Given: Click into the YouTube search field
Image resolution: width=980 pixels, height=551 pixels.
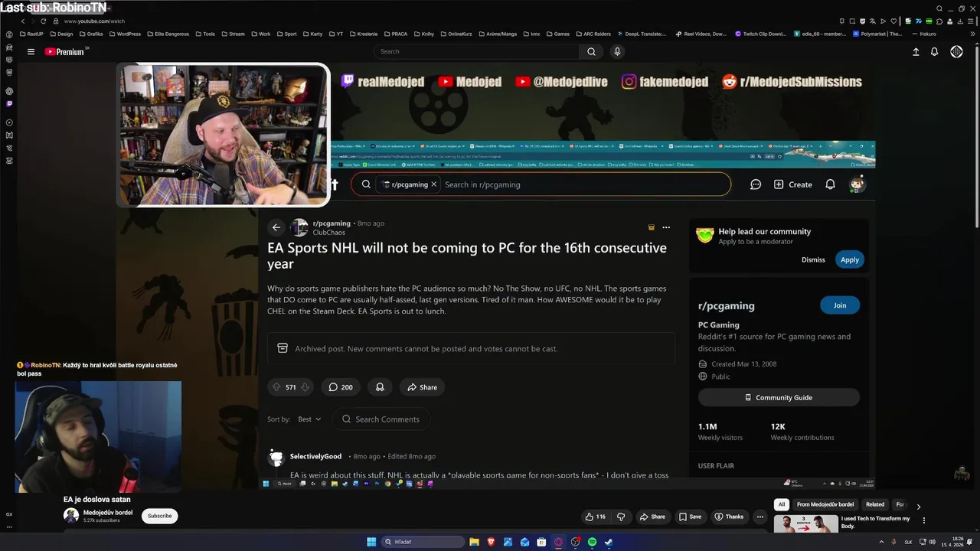Looking at the screenshot, I should 477,51.
